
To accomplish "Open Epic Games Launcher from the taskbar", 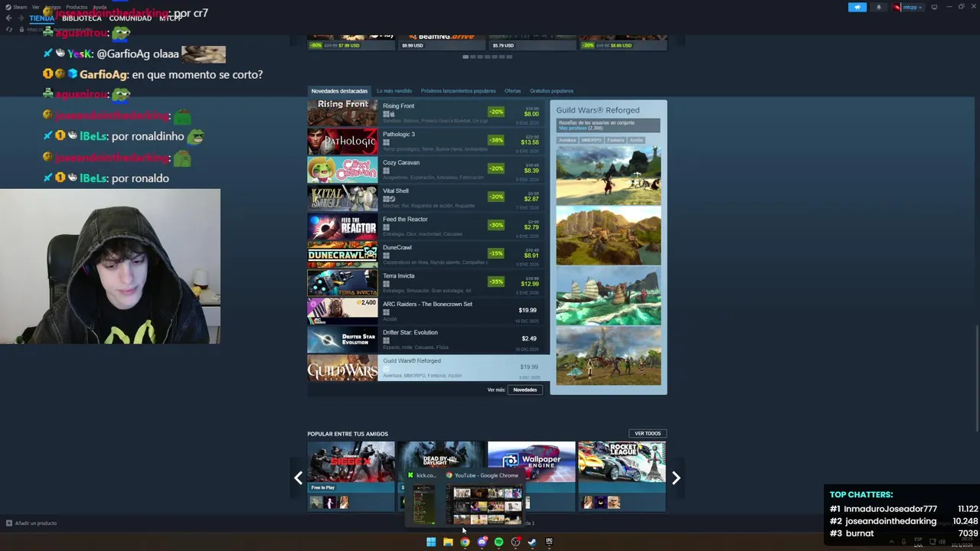I will pos(549,542).
